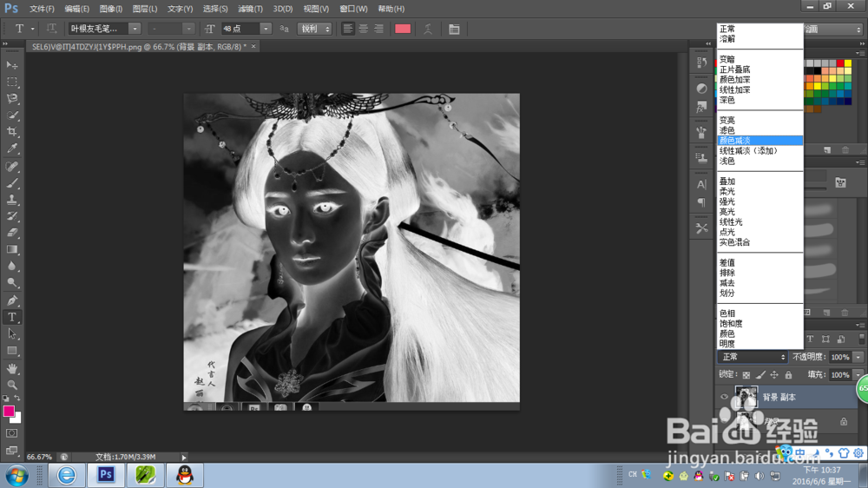Open warp text options

pyautogui.click(x=428, y=29)
